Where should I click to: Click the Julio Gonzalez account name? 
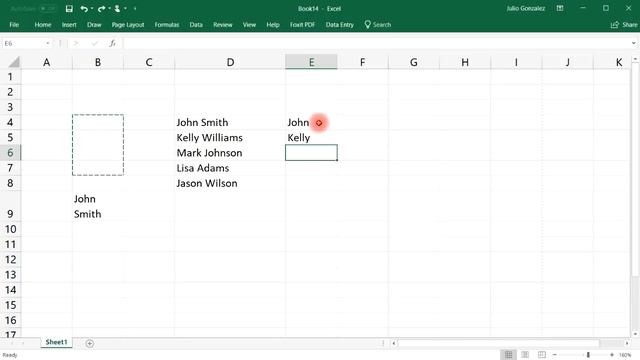pos(526,9)
